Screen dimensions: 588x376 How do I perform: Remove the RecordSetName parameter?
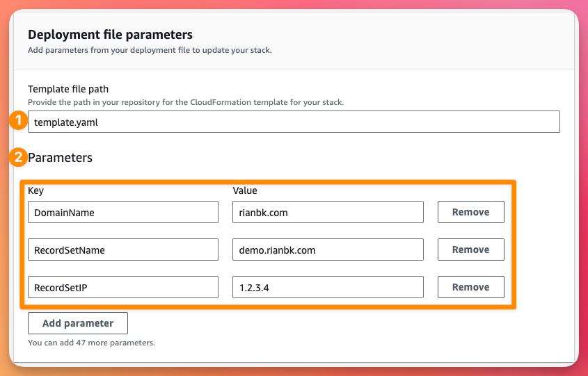470,250
